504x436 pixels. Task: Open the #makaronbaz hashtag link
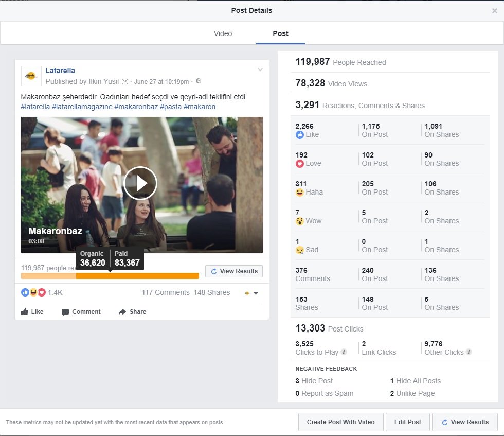(136, 107)
